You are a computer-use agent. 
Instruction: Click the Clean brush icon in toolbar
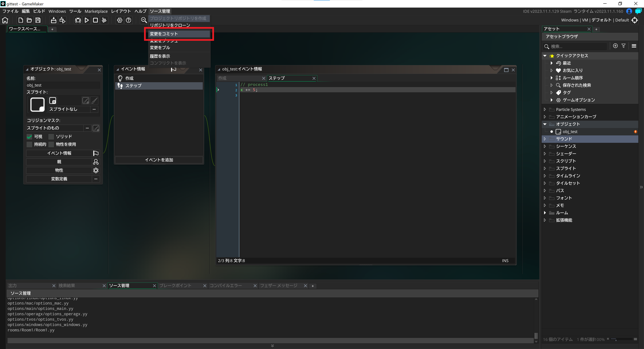(104, 20)
